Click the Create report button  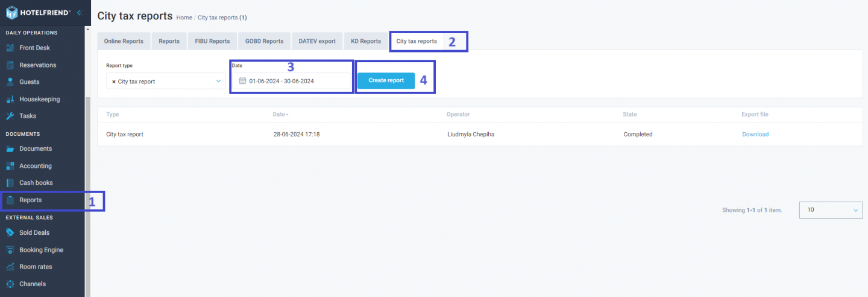click(386, 80)
